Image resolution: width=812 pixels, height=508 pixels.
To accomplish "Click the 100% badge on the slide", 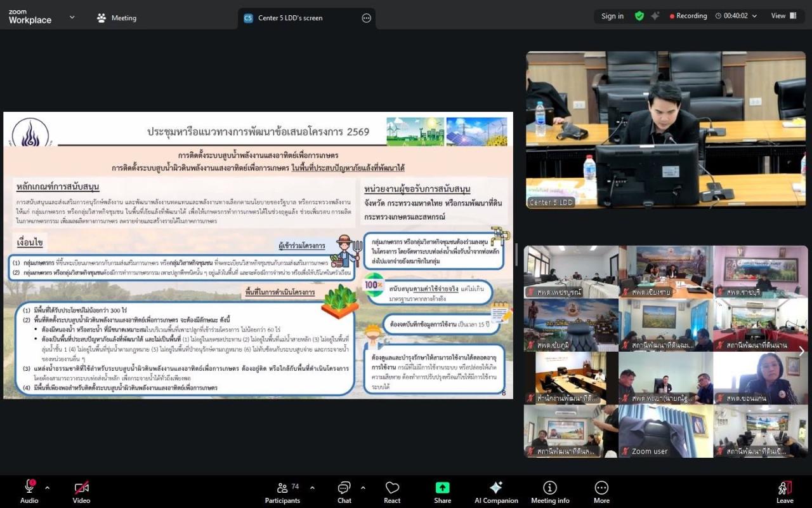I will click(x=374, y=285).
